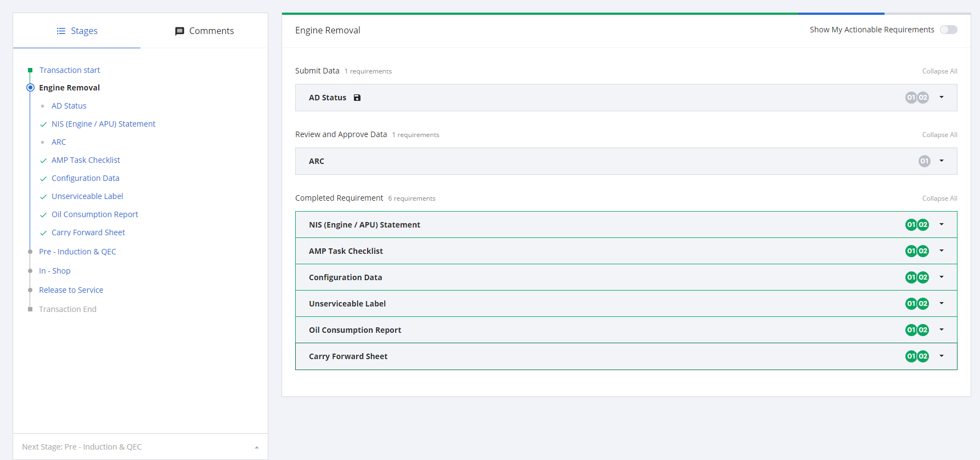Click the 02 badge on Configuration Data row
The height and width of the screenshot is (460, 980).
[x=923, y=277]
